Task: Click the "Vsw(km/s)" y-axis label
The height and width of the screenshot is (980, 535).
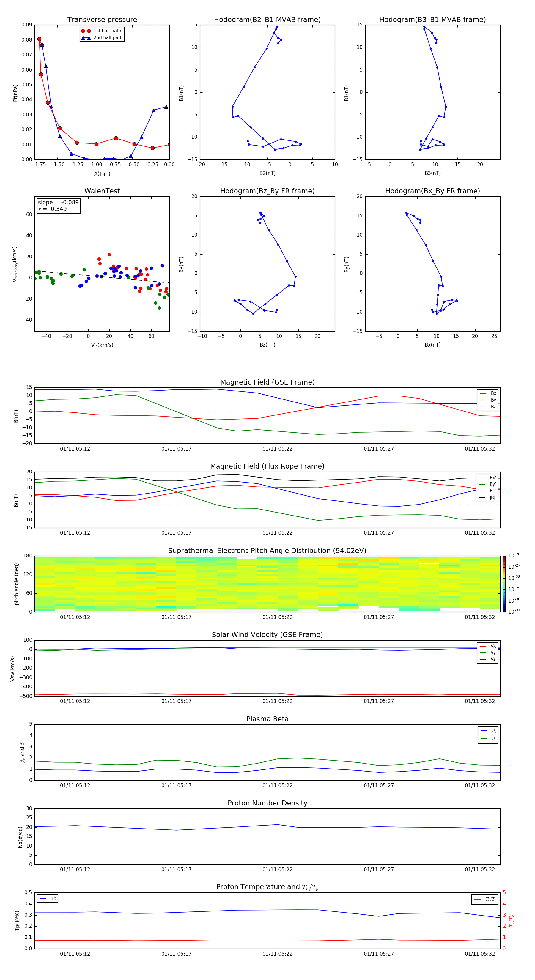Action: [12, 668]
